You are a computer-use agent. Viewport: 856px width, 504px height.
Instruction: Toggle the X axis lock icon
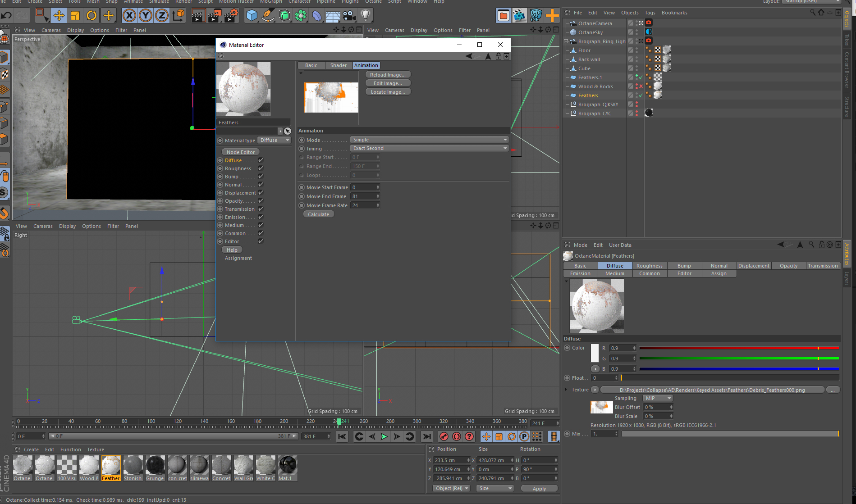point(129,16)
